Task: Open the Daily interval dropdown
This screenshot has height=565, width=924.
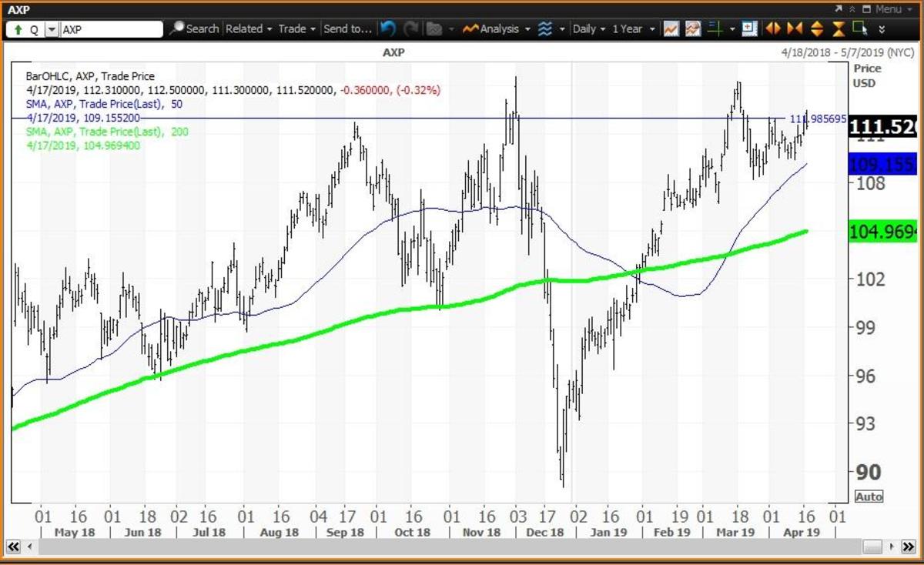Action: [589, 28]
